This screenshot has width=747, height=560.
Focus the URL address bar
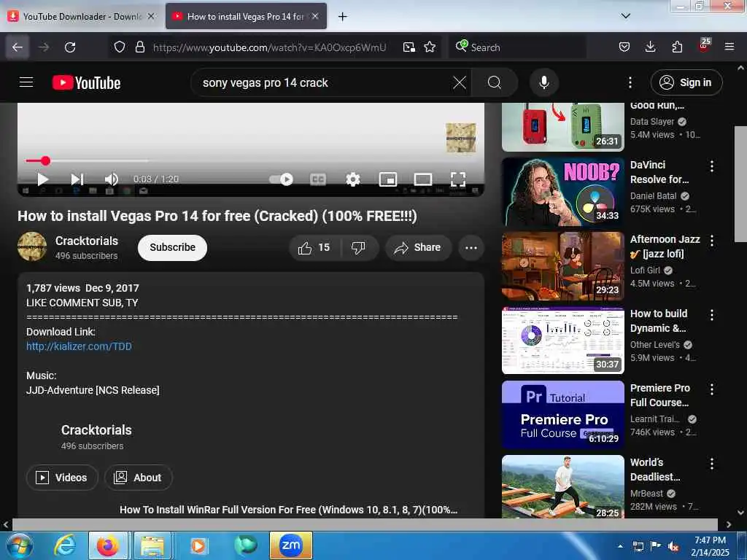[x=269, y=47]
